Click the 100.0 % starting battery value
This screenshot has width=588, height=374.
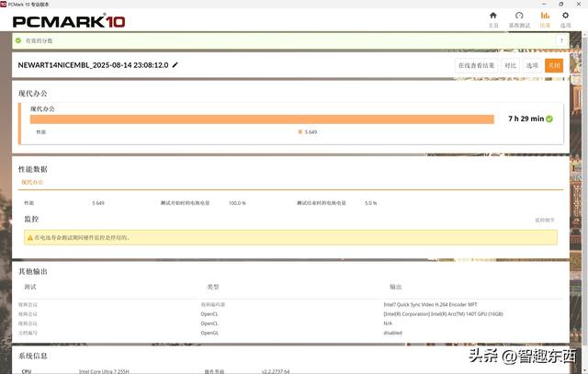[237, 203]
